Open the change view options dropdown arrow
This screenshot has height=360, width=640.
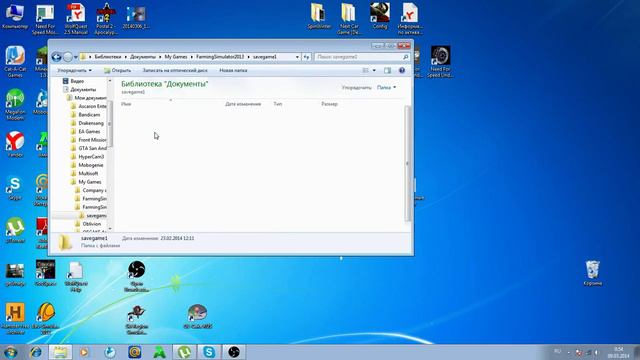click(x=374, y=71)
